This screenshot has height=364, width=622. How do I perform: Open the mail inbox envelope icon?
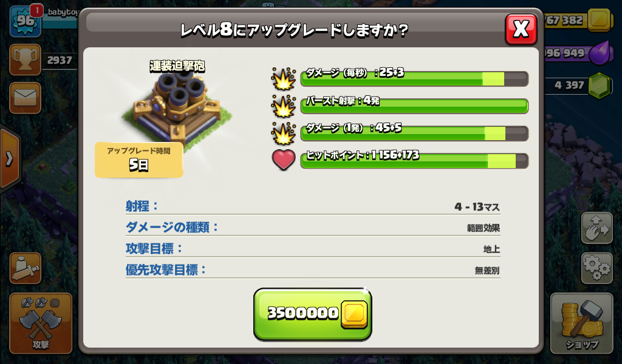(x=25, y=98)
